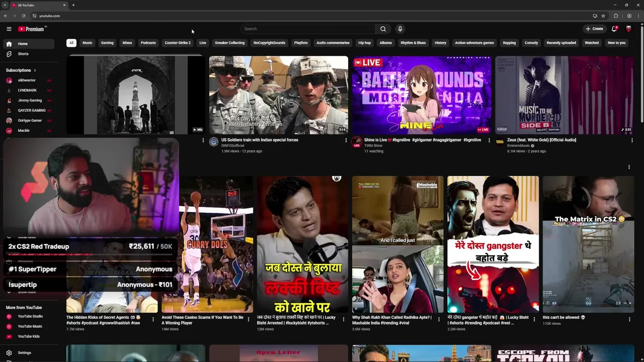Select the Watched filter chip
This screenshot has width=644, height=362.
[x=592, y=43]
